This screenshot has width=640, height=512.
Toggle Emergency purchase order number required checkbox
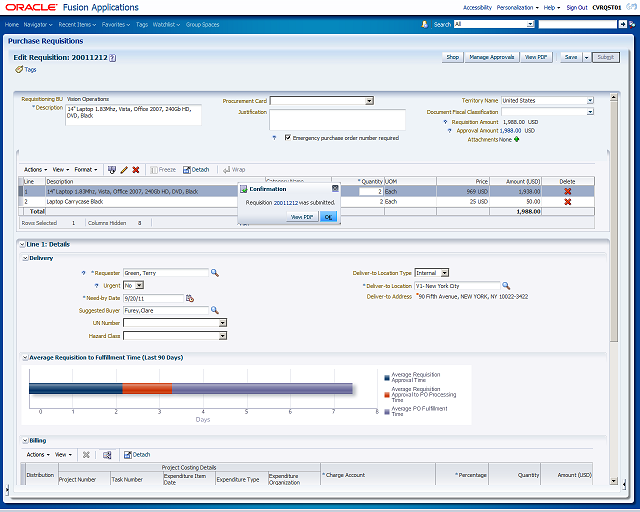pyautogui.click(x=288, y=138)
